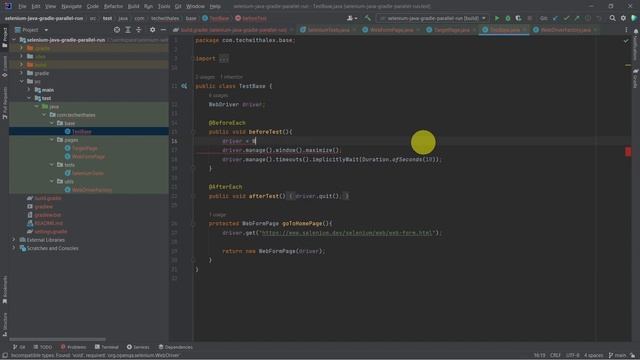Click the red error stripe marker
Image resolution: width=640 pixels, height=360 pixels.
tap(628, 151)
